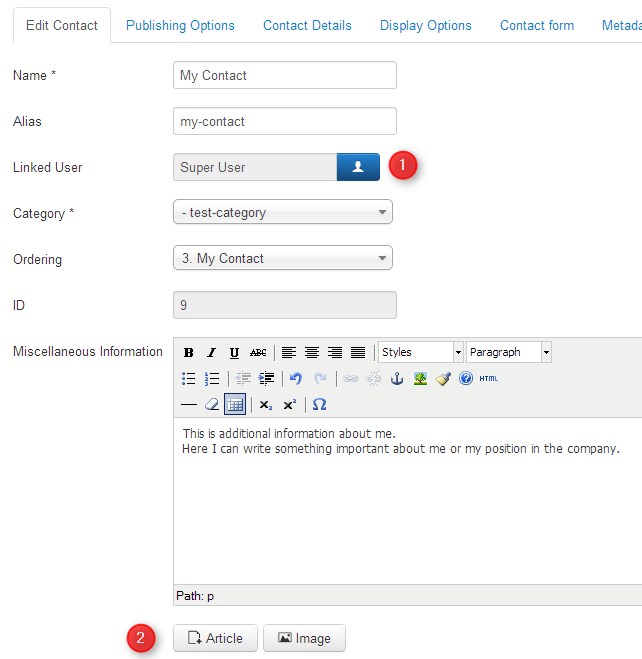Center align text in the editor
Image resolution: width=642 pixels, height=659 pixels.
[312, 352]
